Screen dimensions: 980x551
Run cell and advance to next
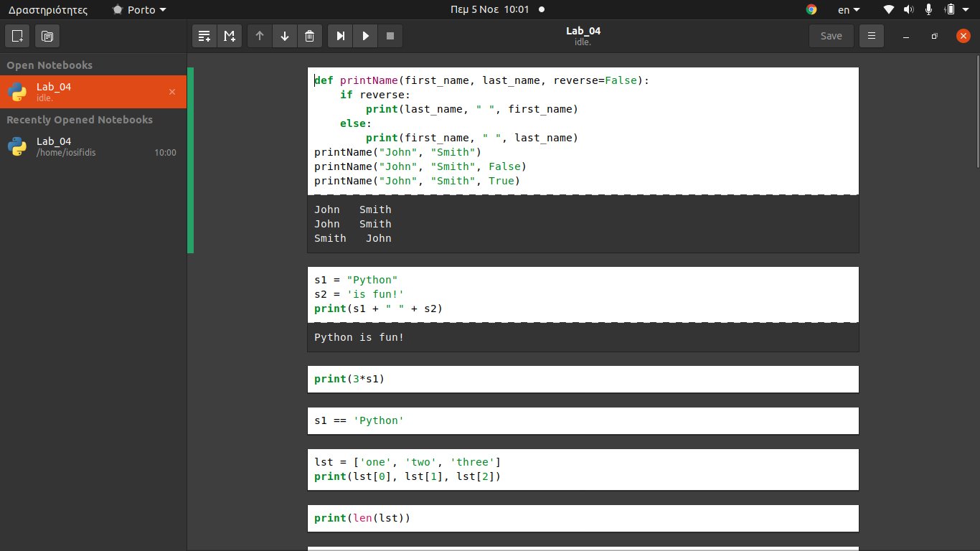tap(341, 36)
